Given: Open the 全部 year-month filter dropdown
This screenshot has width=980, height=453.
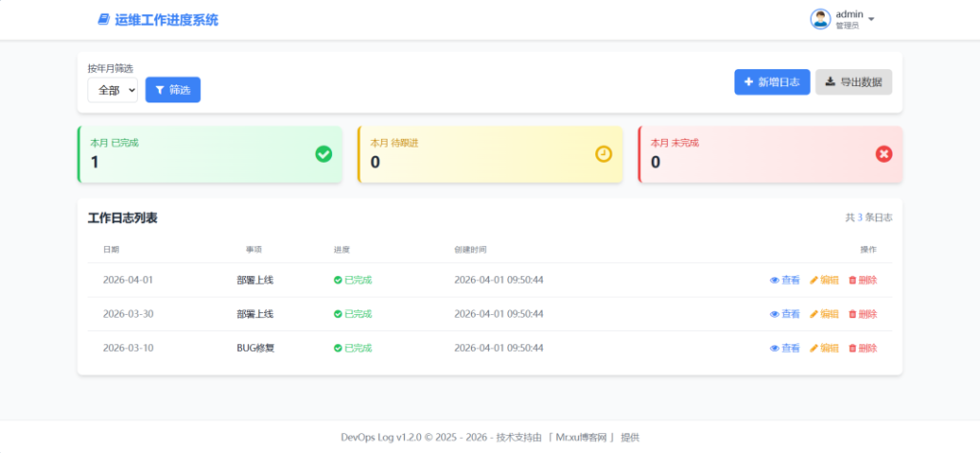Looking at the screenshot, I should pyautogui.click(x=113, y=90).
